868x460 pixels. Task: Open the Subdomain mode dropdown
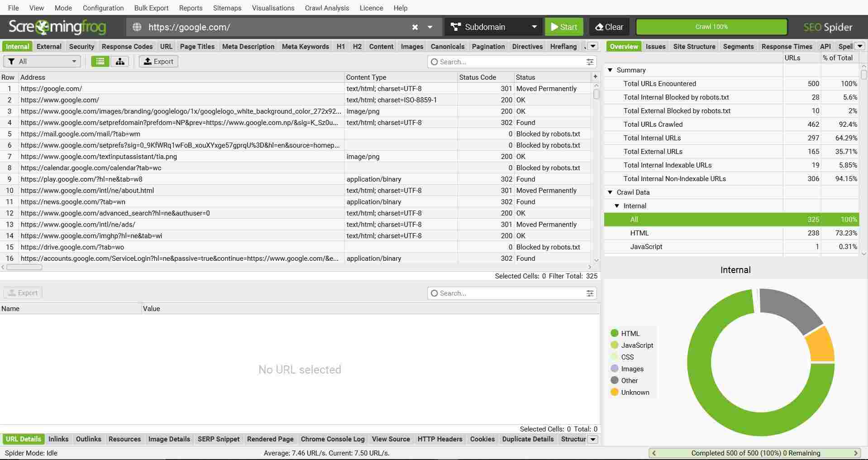tap(494, 27)
